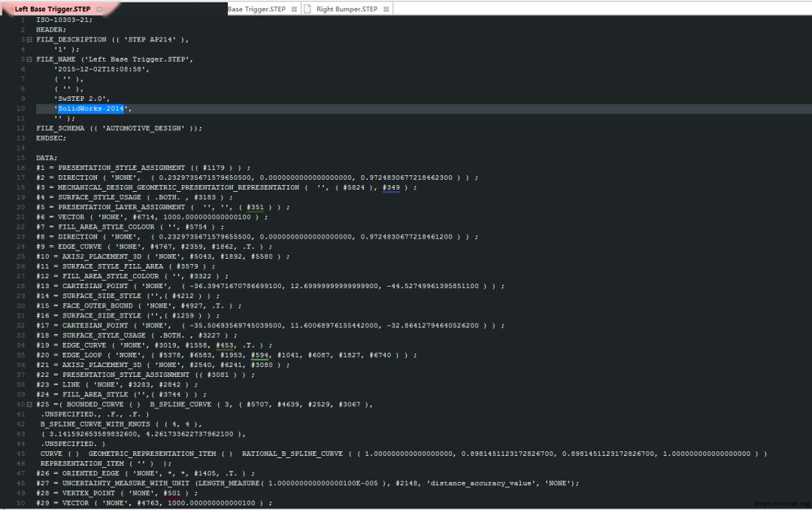812x510 pixels.
Task: Click the underlined #453 reference
Action: [224, 345]
